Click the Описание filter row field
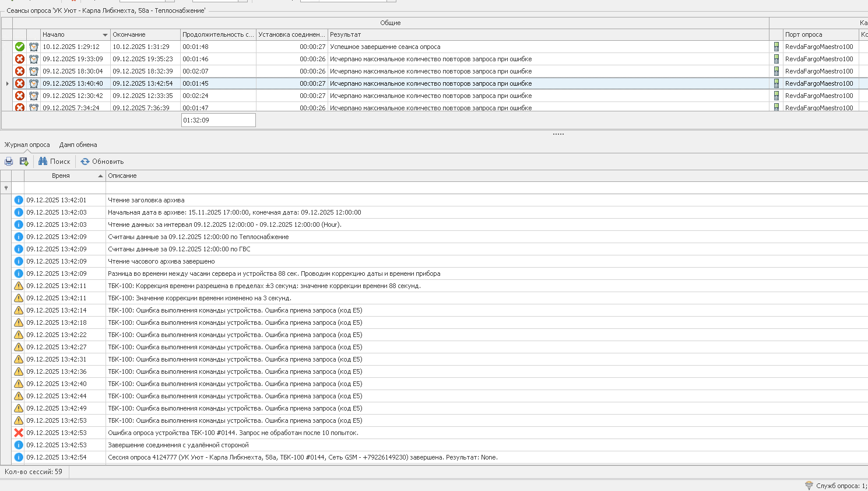The image size is (868, 491). tap(486, 188)
